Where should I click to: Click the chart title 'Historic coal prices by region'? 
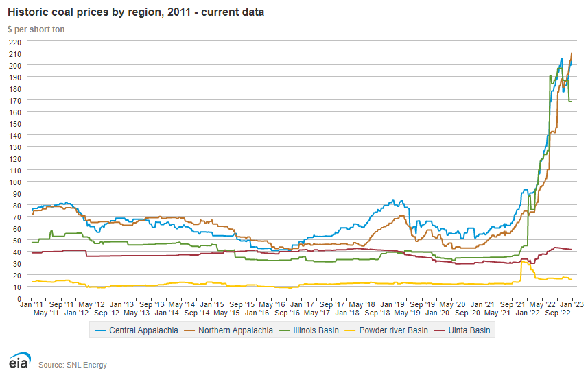[x=135, y=12]
